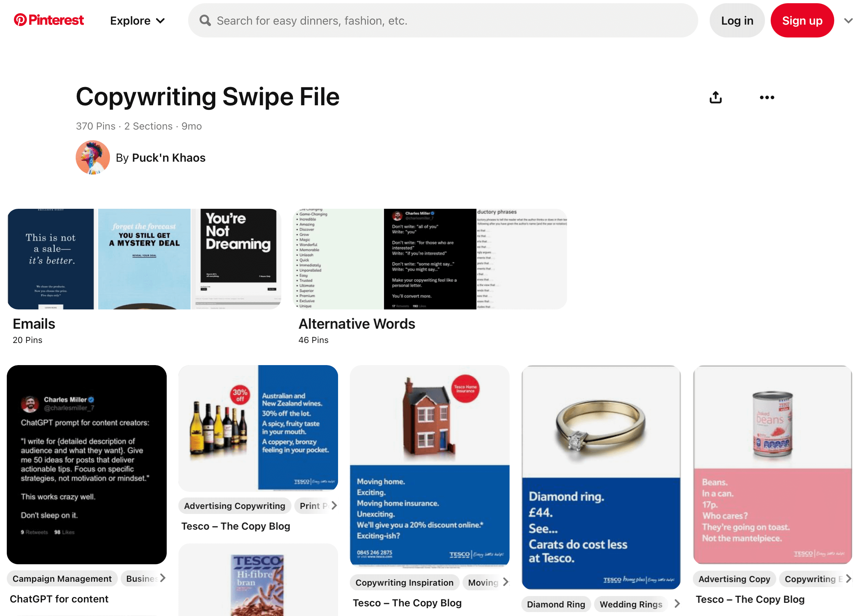Open the Puck'n Khaos profile link
This screenshot has width=861, height=616.
[x=168, y=158]
